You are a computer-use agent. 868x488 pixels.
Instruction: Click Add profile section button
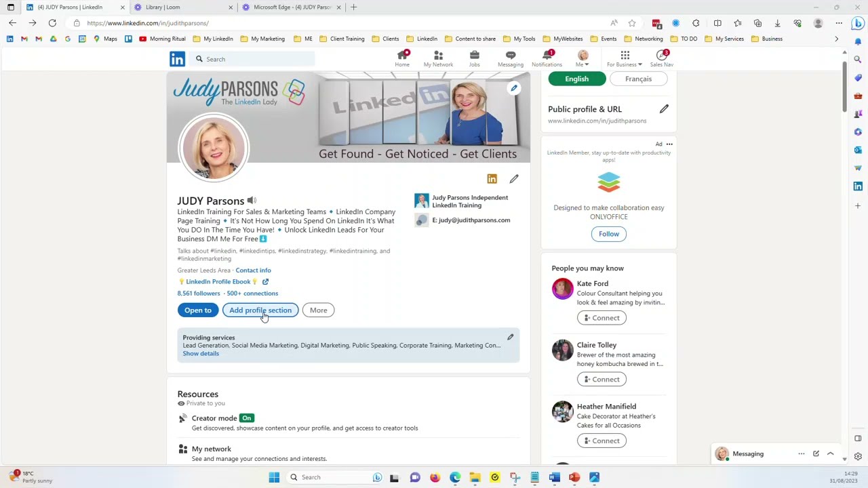[x=260, y=310]
